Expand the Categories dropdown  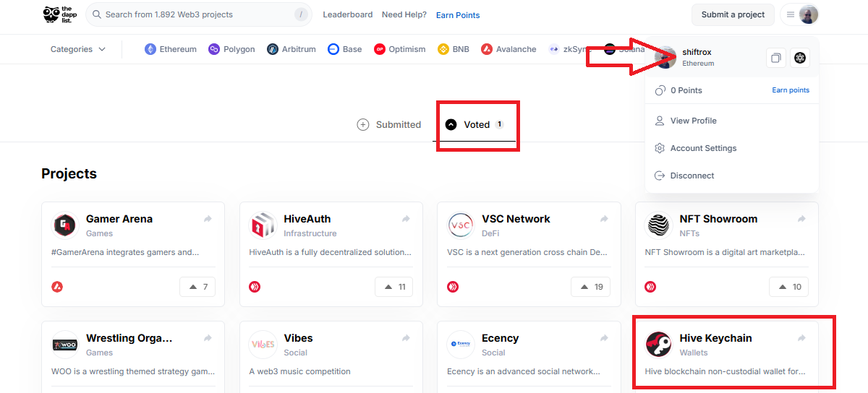78,49
